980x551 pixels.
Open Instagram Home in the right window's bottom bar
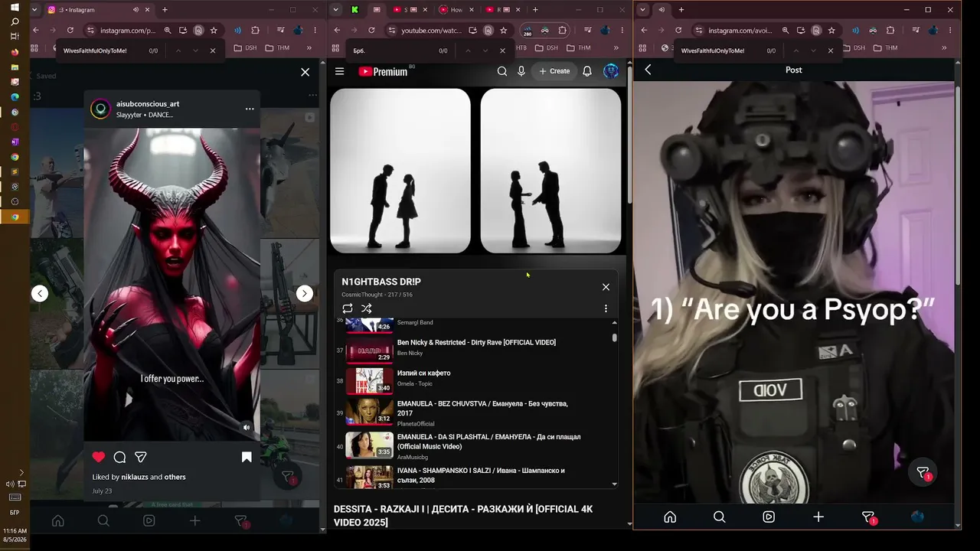pos(670,517)
